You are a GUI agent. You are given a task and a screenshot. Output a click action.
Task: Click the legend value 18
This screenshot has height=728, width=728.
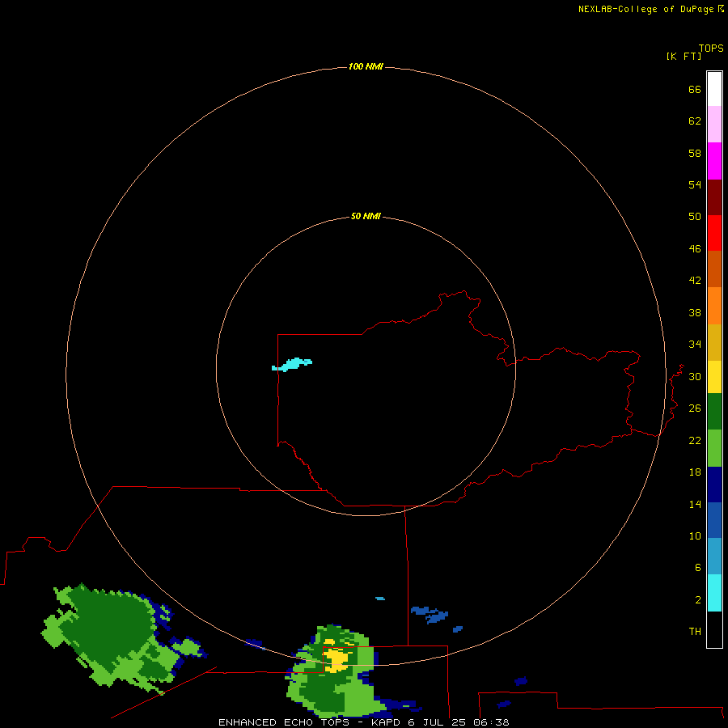[x=695, y=472]
